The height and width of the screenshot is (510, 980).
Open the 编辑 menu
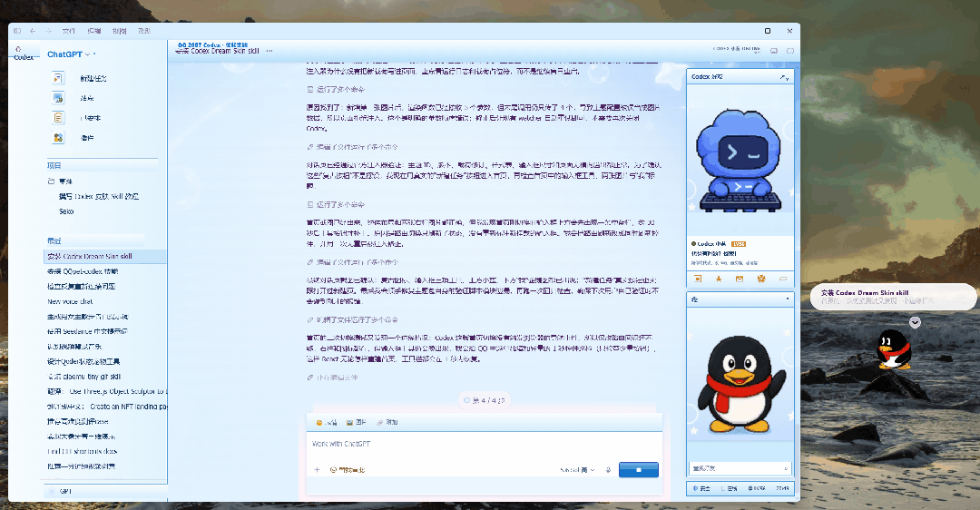(93, 31)
